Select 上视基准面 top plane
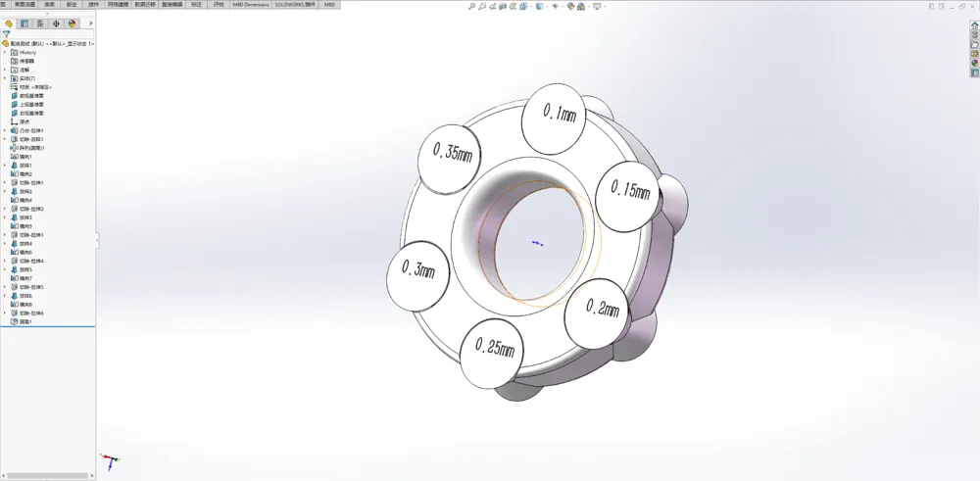980x481 pixels. tap(27, 105)
